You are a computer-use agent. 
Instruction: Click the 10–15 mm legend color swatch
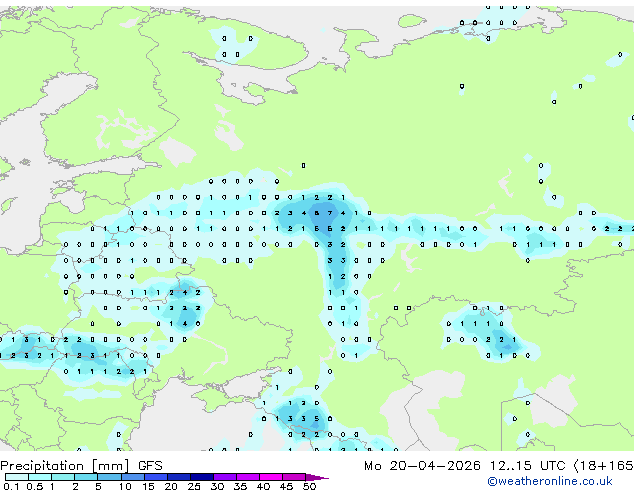132,477
